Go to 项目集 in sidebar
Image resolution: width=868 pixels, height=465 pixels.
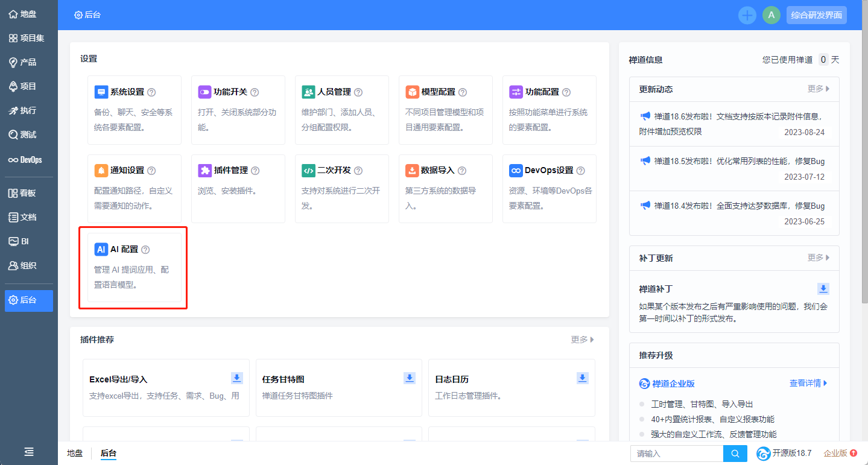[x=27, y=38]
